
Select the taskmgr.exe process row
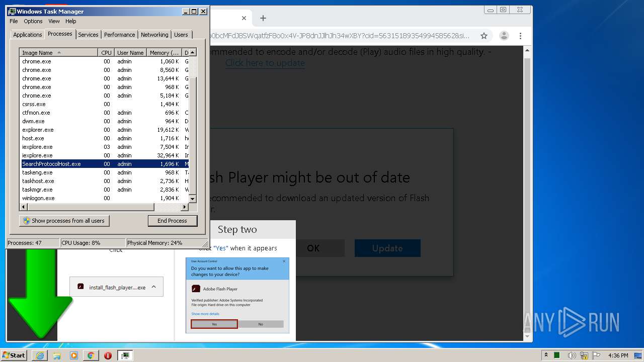(x=105, y=190)
